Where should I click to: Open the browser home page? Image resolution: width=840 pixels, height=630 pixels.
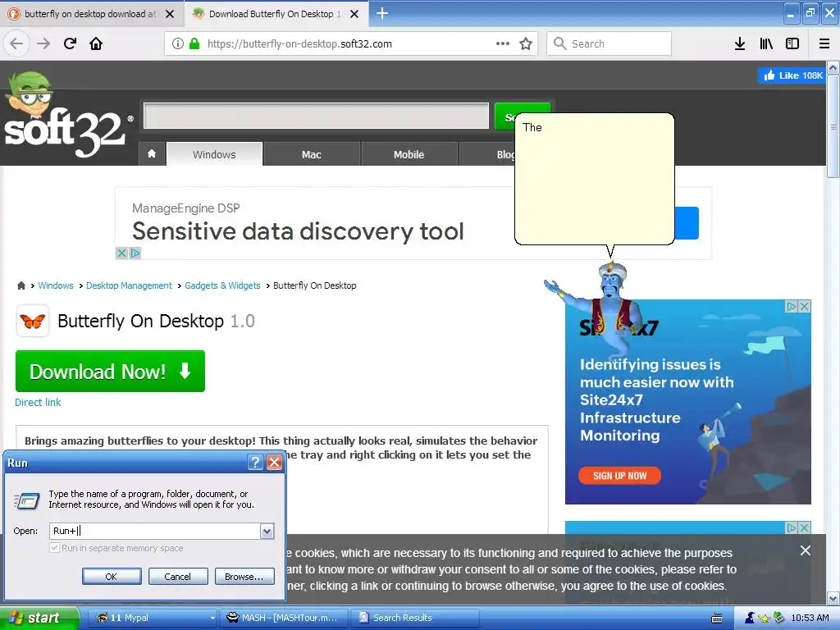(96, 43)
